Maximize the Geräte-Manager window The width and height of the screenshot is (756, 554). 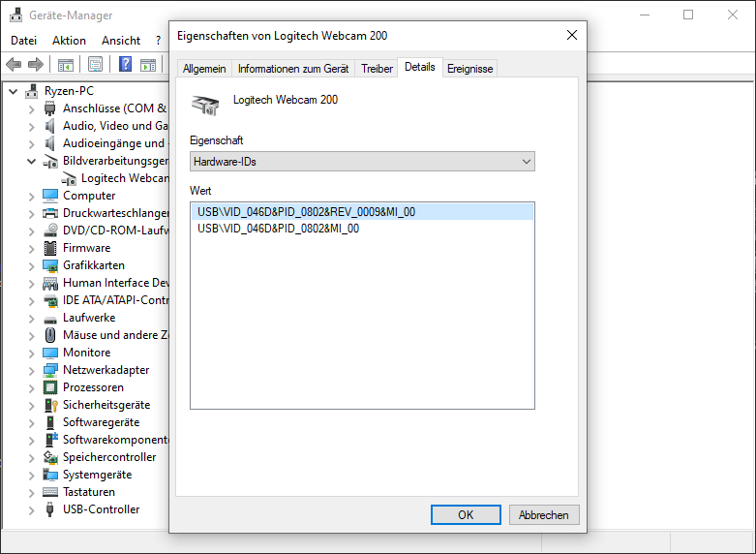click(688, 15)
